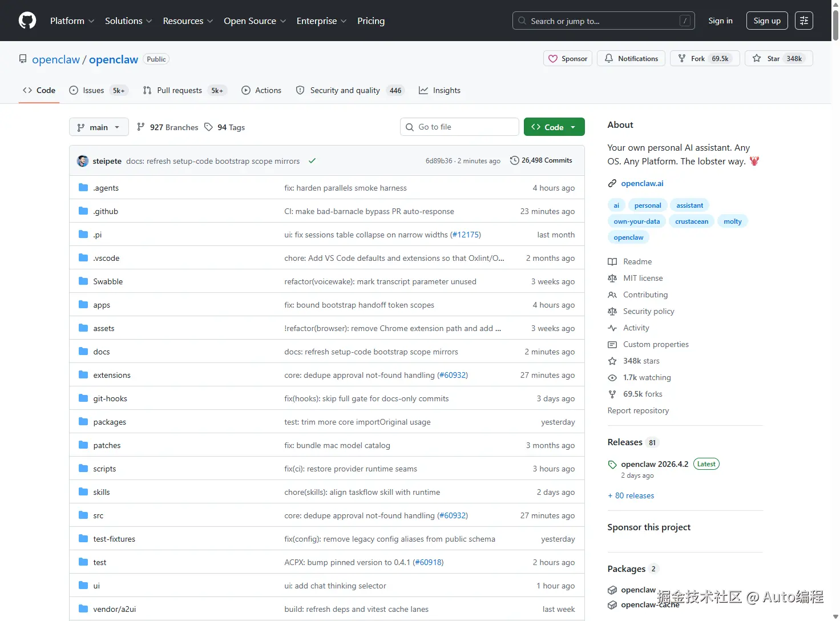Viewport: 840px width, 621px height.
Task: Click the GitHub octocat logo
Action: (x=27, y=21)
